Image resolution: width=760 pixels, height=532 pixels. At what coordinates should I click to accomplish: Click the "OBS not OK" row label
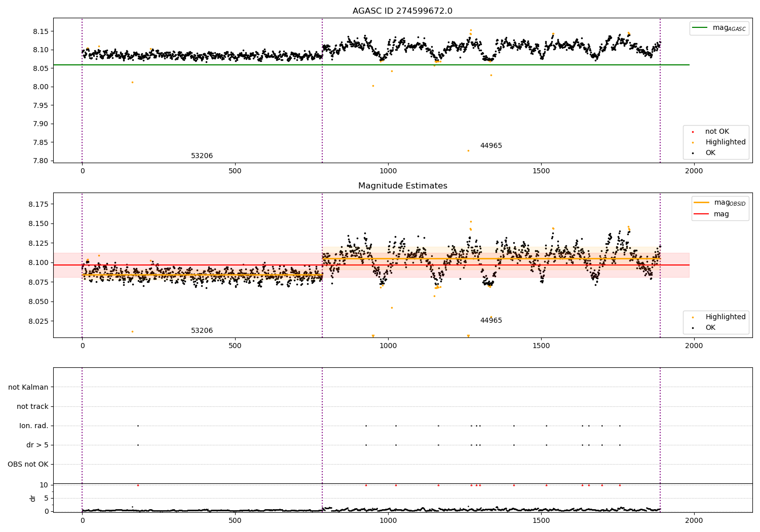click(x=28, y=464)
